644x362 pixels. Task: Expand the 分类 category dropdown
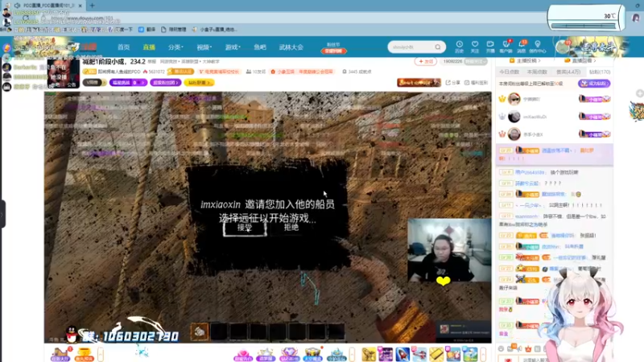click(175, 47)
